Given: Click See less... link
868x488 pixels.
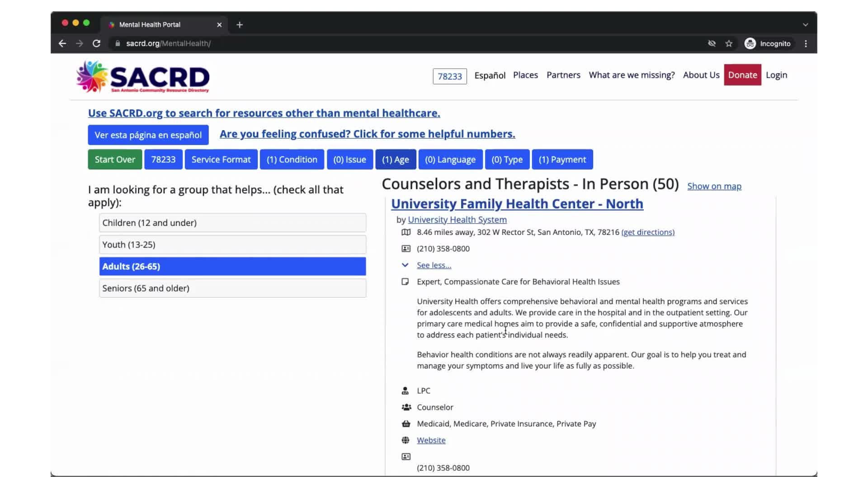Looking at the screenshot, I should [434, 265].
